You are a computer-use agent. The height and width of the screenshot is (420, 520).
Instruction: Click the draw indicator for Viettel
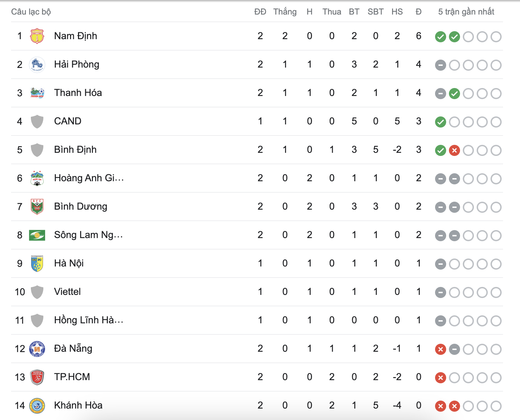440,292
